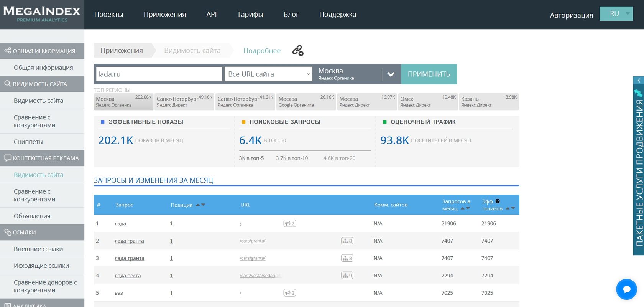Click the Подробнее link

tap(262, 51)
